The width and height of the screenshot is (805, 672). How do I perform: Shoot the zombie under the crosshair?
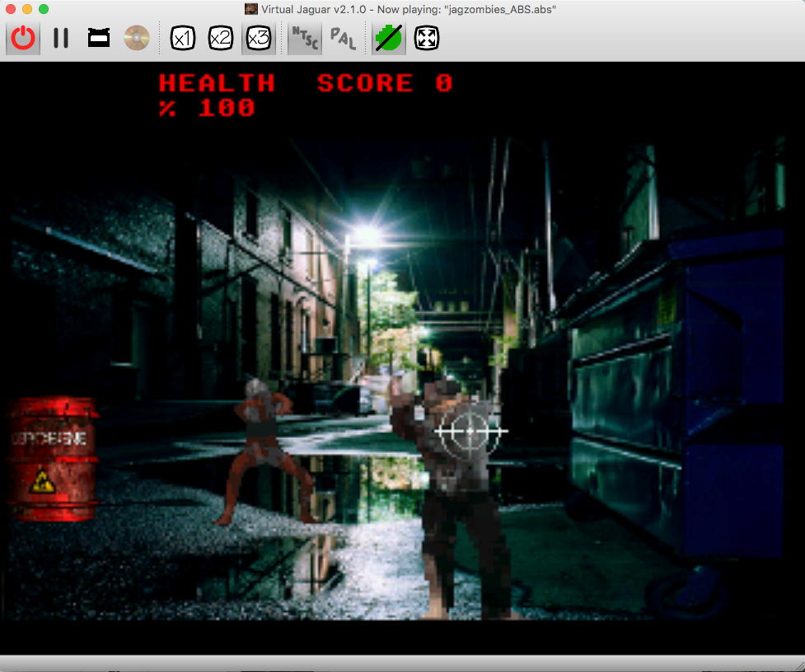point(470,431)
